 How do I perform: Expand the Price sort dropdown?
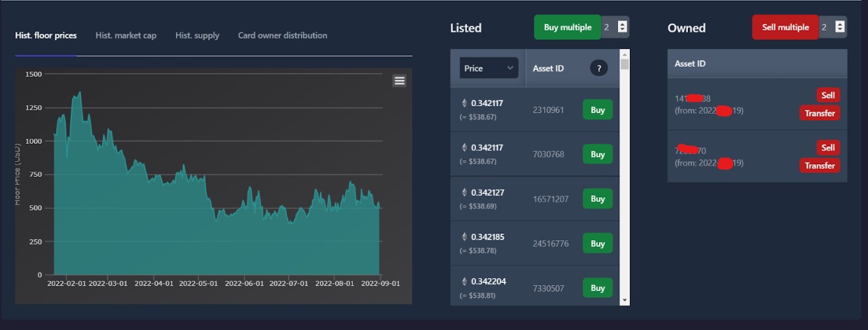tap(489, 68)
